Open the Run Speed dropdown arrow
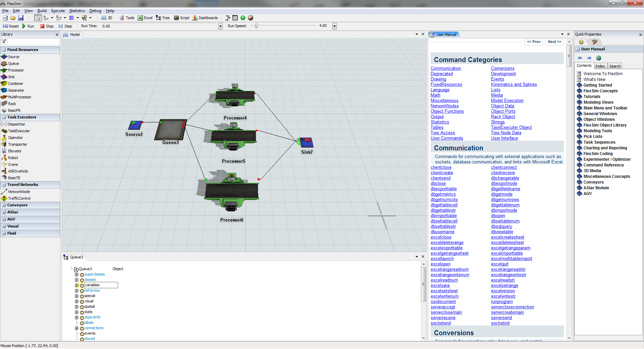 point(334,26)
